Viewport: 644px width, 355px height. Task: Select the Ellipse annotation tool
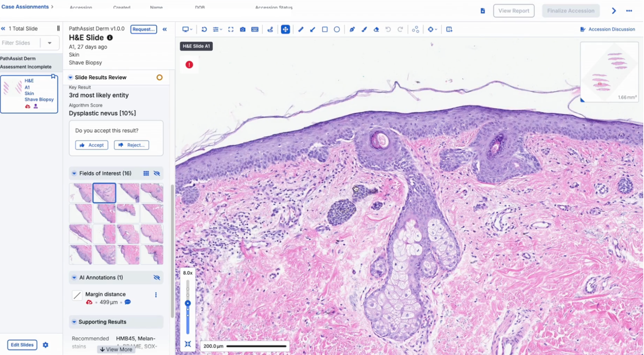[x=337, y=29]
